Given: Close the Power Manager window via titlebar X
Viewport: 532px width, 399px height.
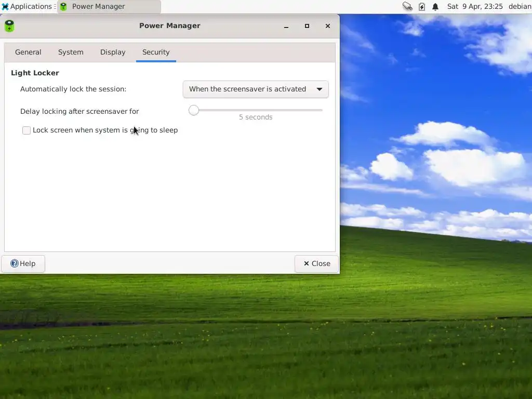Looking at the screenshot, I should 328,26.
